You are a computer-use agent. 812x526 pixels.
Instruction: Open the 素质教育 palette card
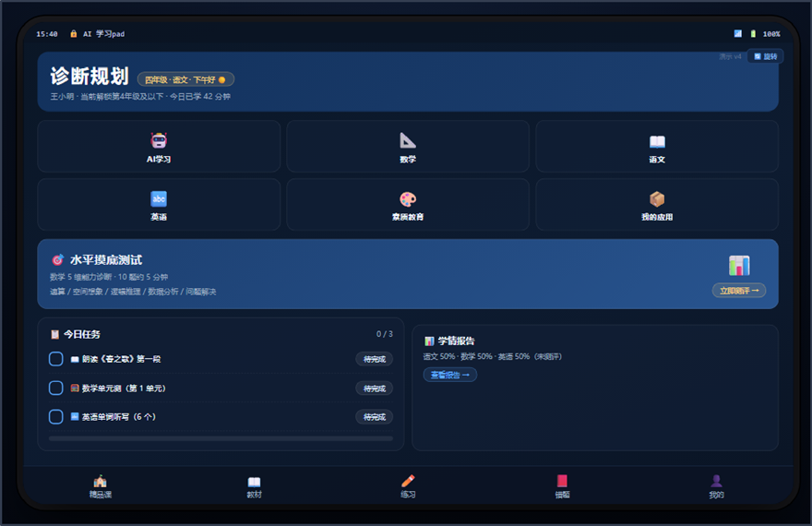pos(408,205)
